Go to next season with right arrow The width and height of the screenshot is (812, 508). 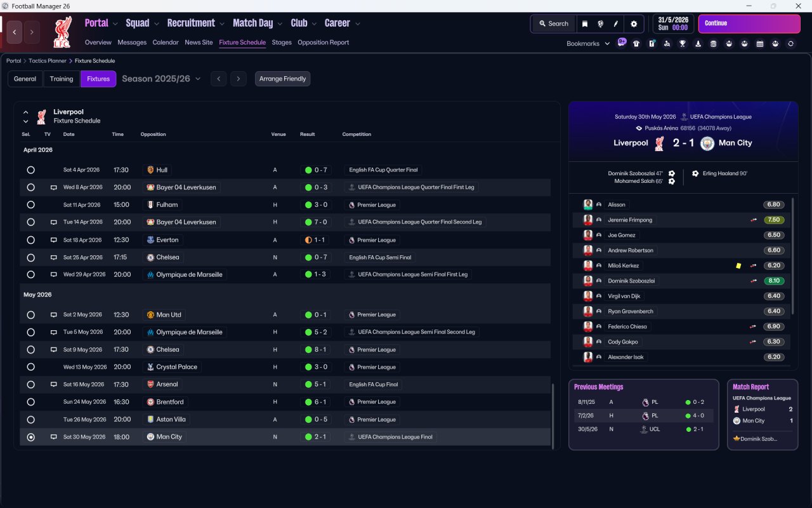238,79
